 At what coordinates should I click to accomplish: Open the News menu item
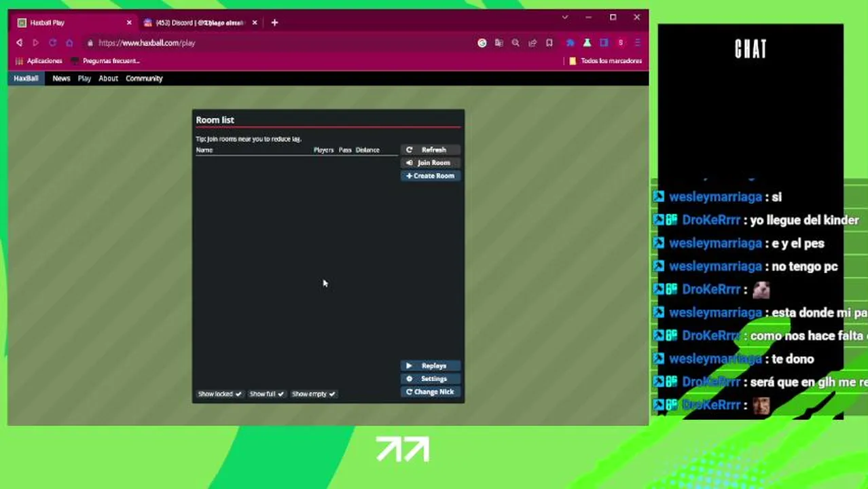coord(61,78)
